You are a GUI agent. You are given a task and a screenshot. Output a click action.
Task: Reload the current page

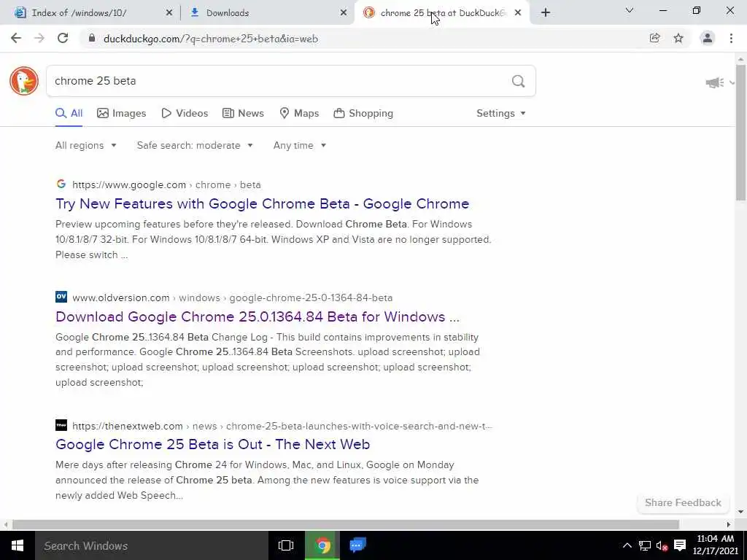tap(63, 38)
